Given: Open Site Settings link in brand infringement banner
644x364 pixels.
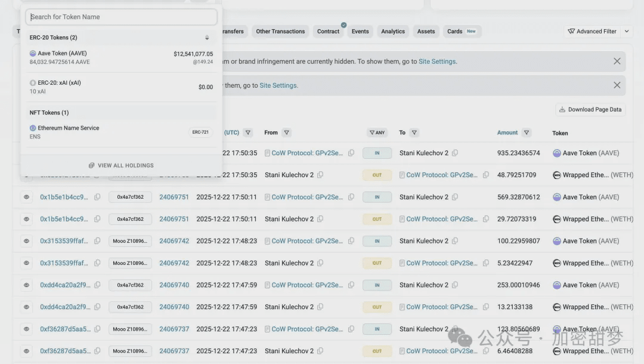Looking at the screenshot, I should [437, 61].
